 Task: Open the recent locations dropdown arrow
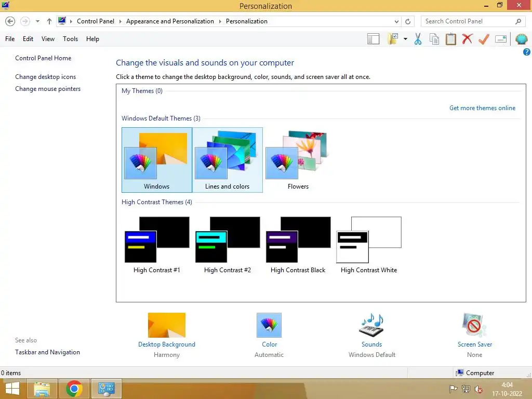point(37,21)
